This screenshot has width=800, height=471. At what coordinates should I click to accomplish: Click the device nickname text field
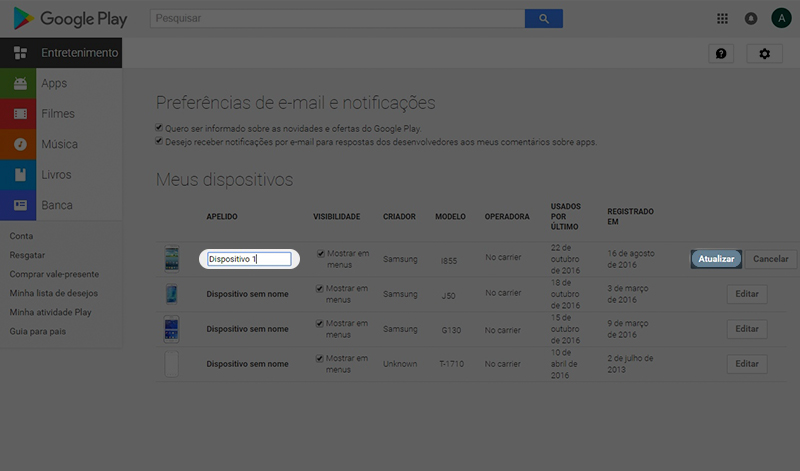coord(249,259)
